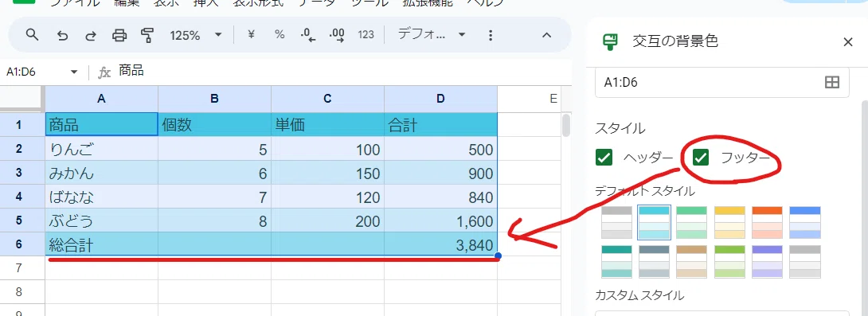Close the 交互の背景色 side panel
This screenshot has height=316, width=868.
click(x=847, y=42)
